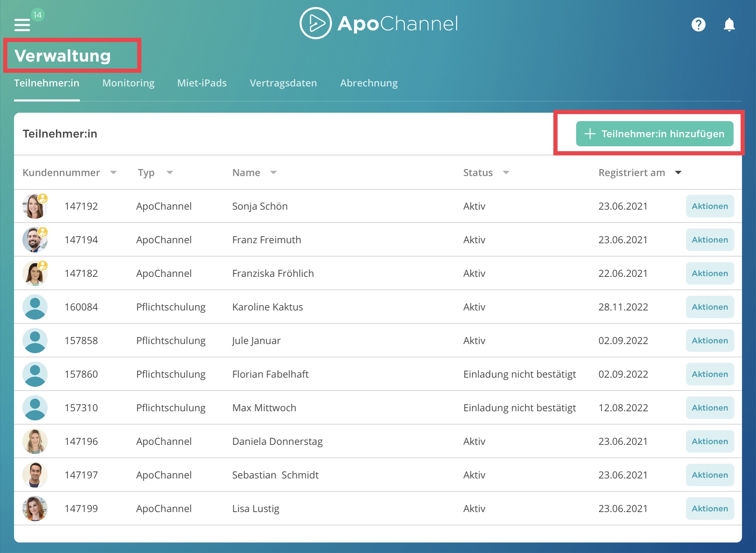Viewport: 756px width, 553px height.
Task: Click the date 22.06.2021
Action: point(623,273)
